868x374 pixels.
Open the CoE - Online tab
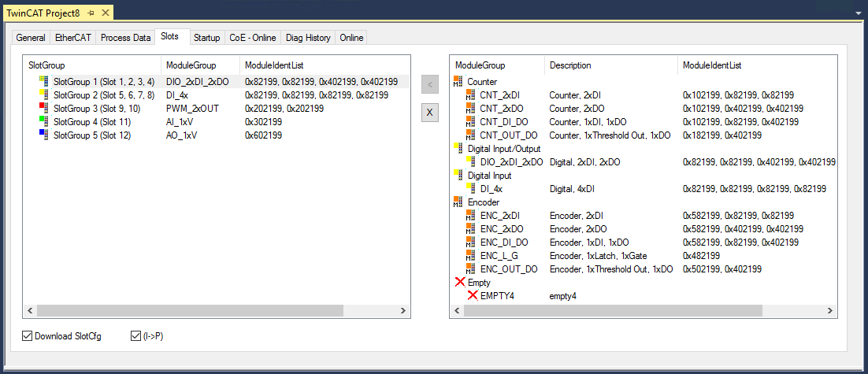(252, 38)
